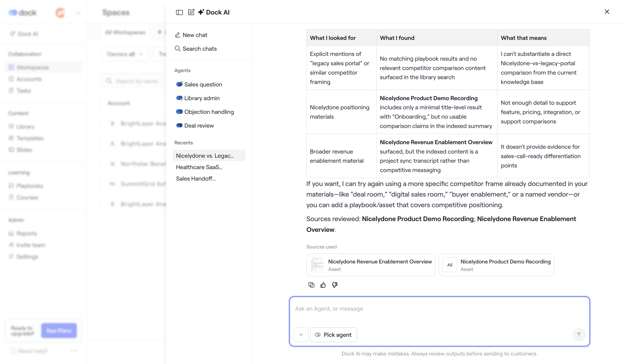Click the Dock logo in background sidebar

pos(22,12)
